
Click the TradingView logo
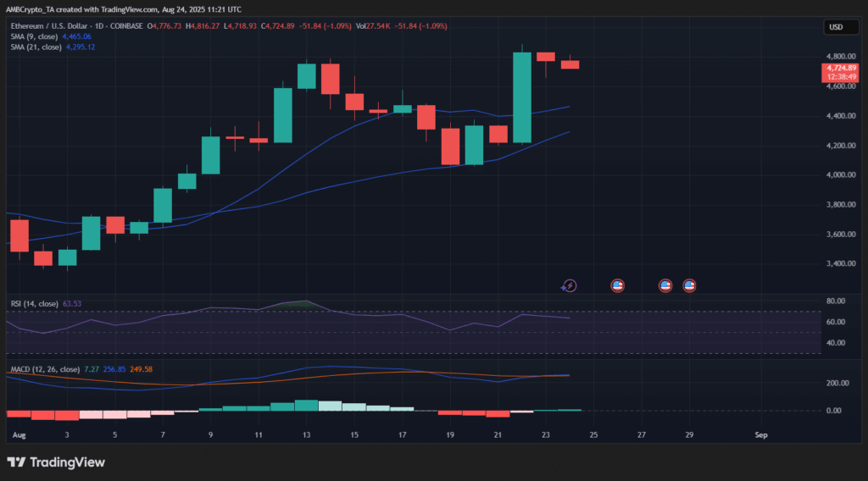56,462
